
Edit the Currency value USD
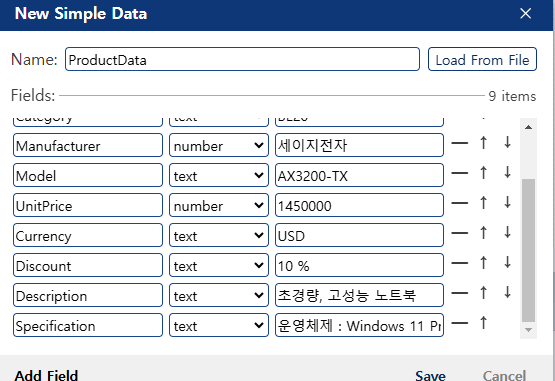[x=359, y=235]
